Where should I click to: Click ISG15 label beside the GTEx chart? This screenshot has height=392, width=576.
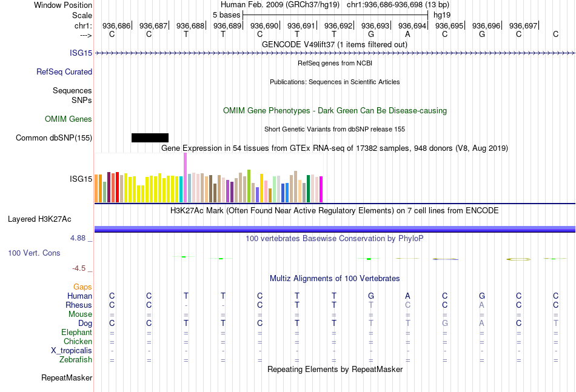pyautogui.click(x=81, y=179)
